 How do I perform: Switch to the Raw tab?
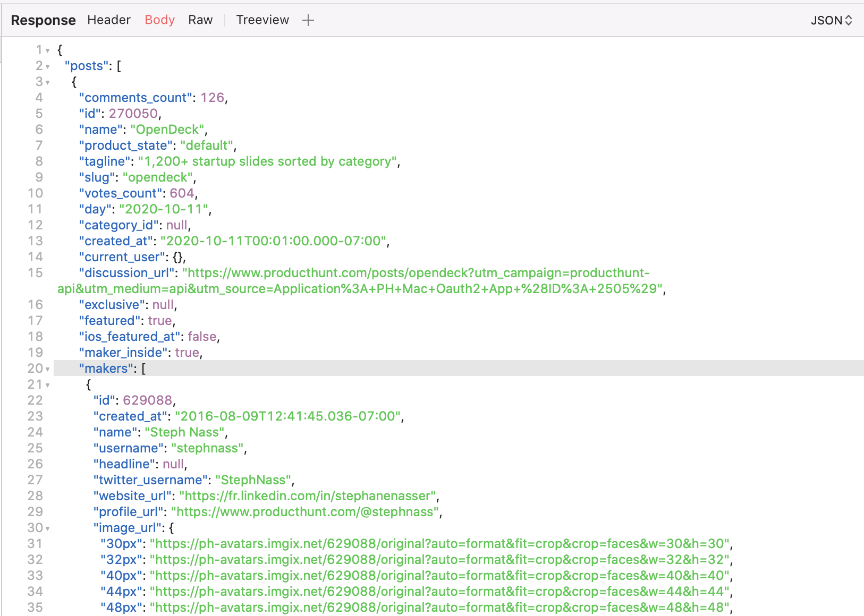[200, 20]
